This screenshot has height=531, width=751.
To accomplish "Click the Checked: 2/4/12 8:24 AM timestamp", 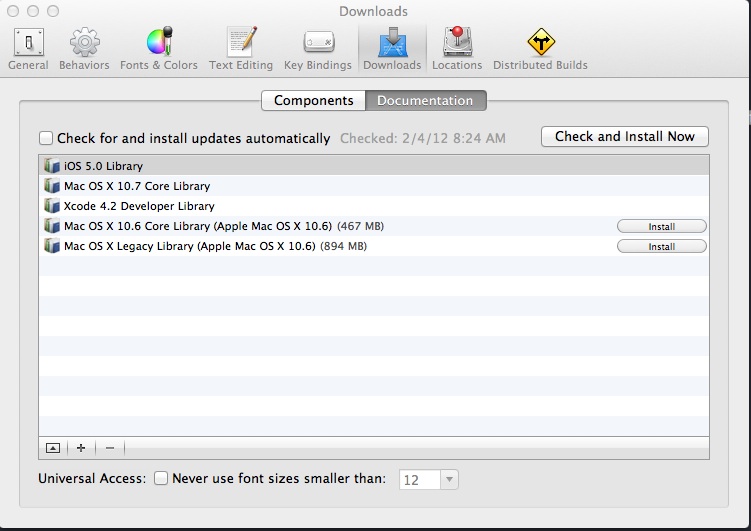I will pos(422,138).
